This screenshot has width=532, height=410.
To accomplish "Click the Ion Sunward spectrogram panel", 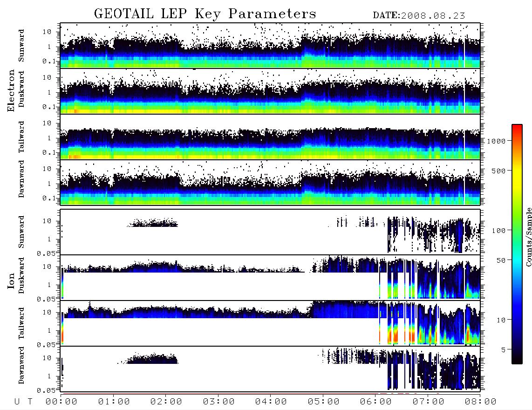I will coord(270,232).
